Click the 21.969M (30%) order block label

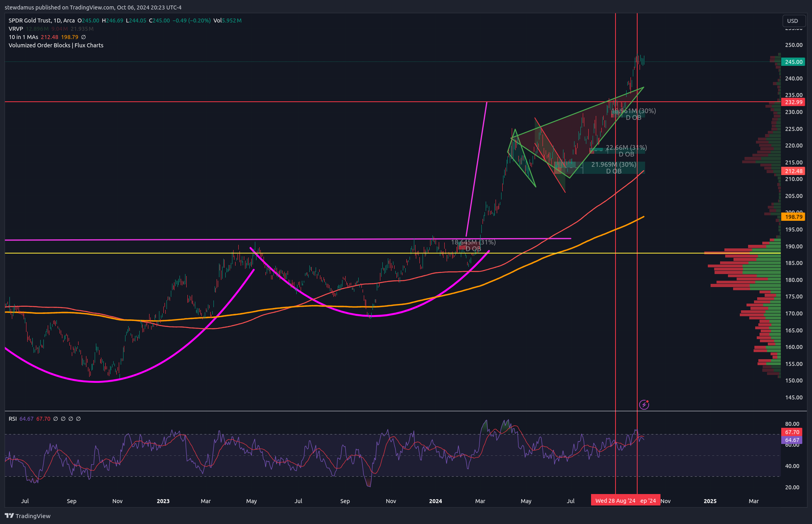point(614,164)
